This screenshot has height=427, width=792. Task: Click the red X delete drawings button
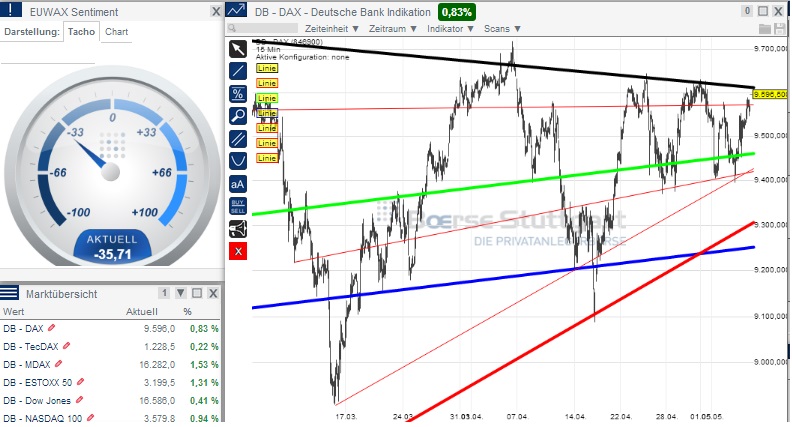238,251
